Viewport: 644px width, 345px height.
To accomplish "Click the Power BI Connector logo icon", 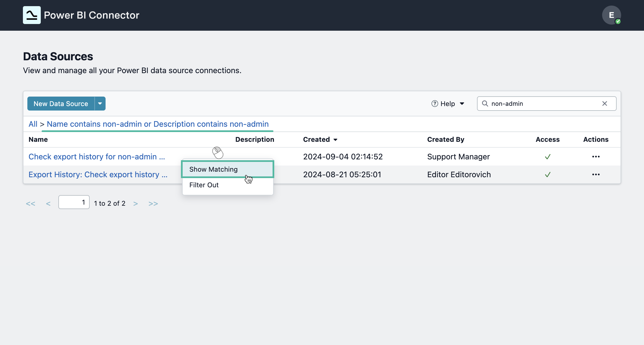I will [32, 15].
